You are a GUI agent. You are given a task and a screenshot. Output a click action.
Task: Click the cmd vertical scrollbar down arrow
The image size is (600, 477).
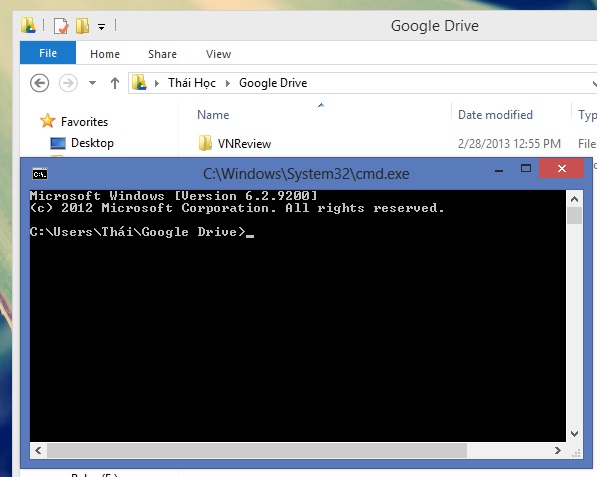574,433
